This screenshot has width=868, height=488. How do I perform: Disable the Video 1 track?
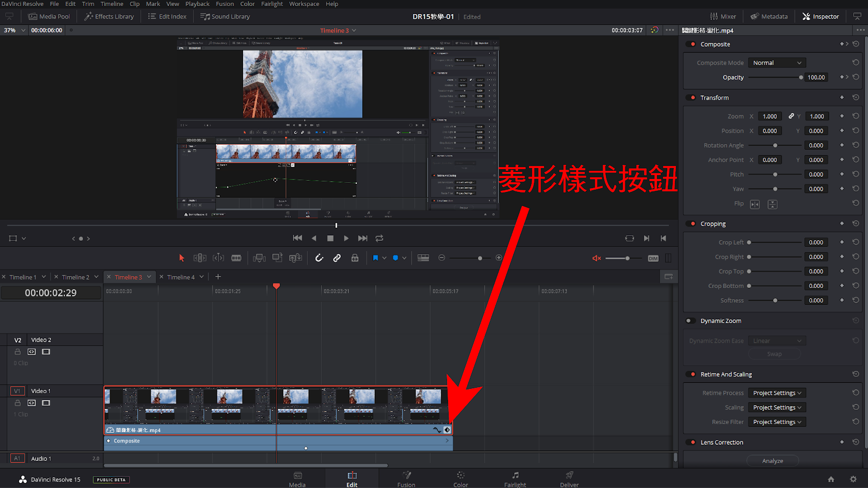click(46, 403)
